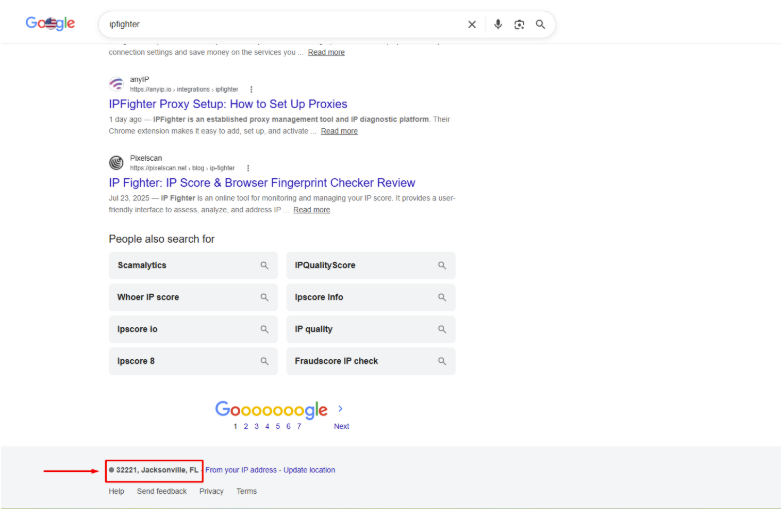Search for Ipscore io
This screenshot has width=782, height=509.
point(193,329)
